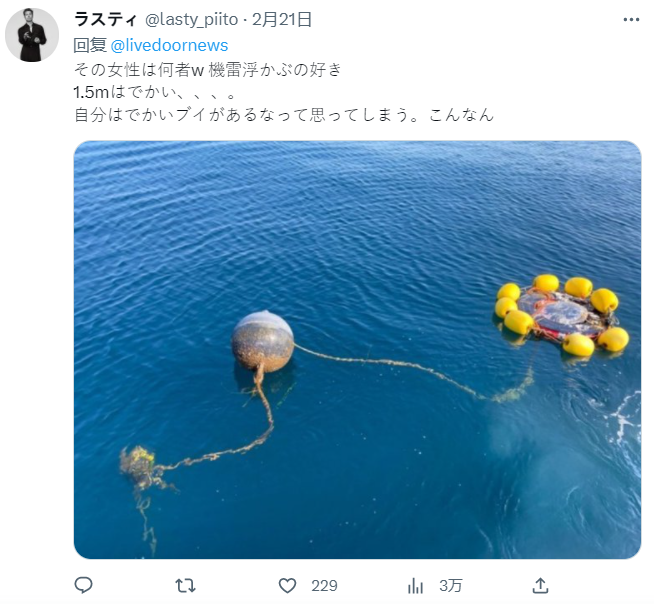Open the bar chart view analytics icon

pyautogui.click(x=415, y=586)
